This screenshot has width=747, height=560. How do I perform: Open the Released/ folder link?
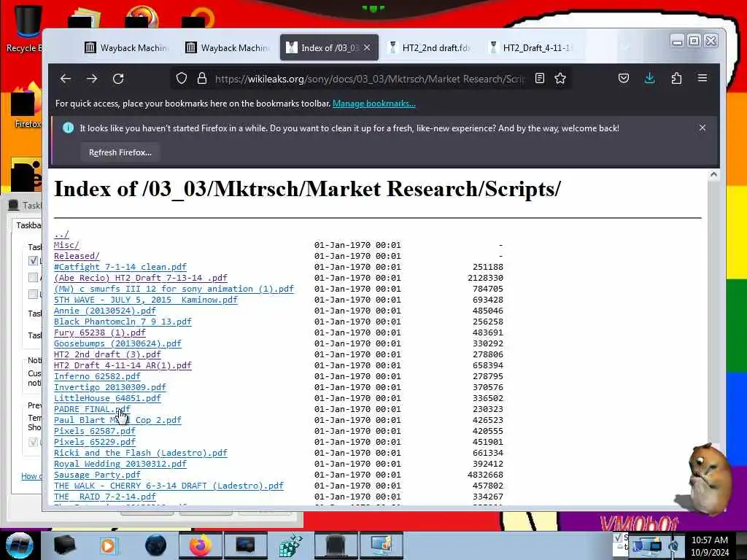tap(77, 256)
